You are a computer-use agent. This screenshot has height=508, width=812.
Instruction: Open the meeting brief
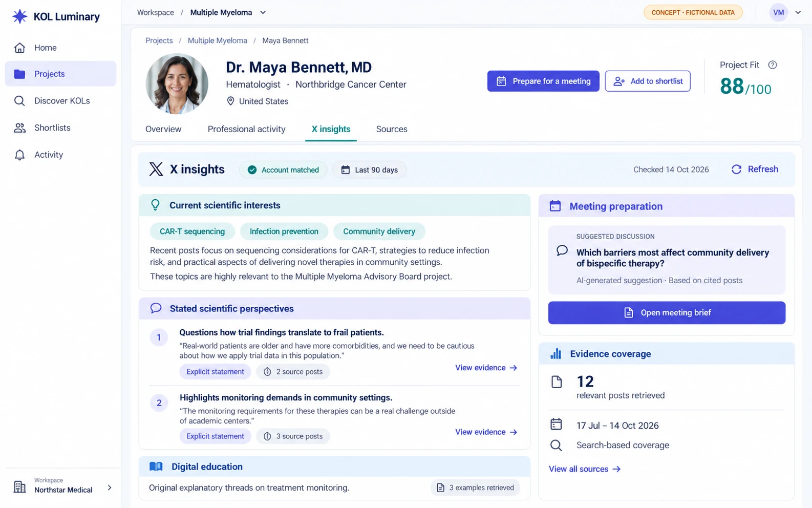(x=667, y=312)
